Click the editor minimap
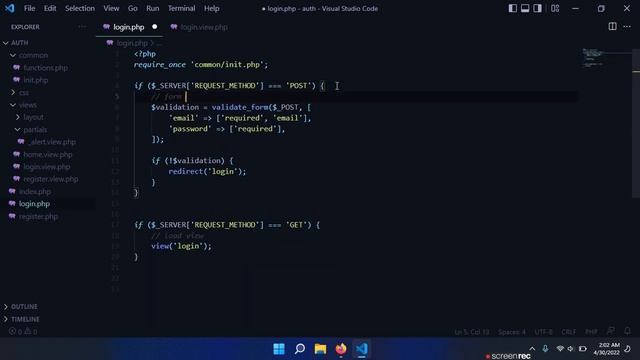The height and width of the screenshot is (360, 640). (594, 58)
